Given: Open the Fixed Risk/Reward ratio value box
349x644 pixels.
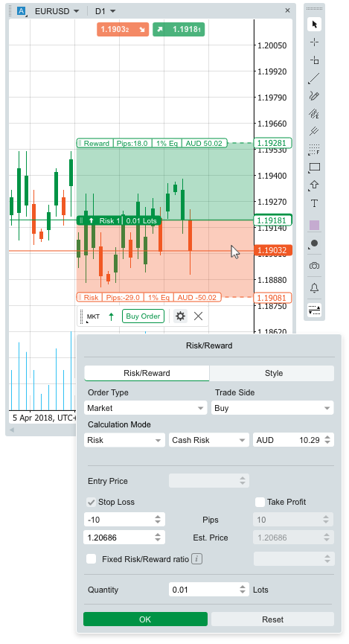Looking at the screenshot, I should pyautogui.click(x=294, y=559).
